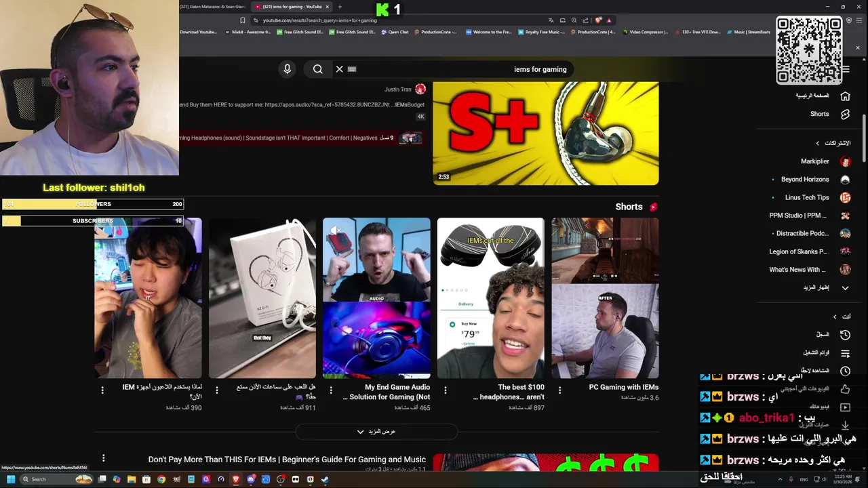The image size is (868, 488).
Task: Open the Qwen Chat bookmark
Action: pos(394,32)
